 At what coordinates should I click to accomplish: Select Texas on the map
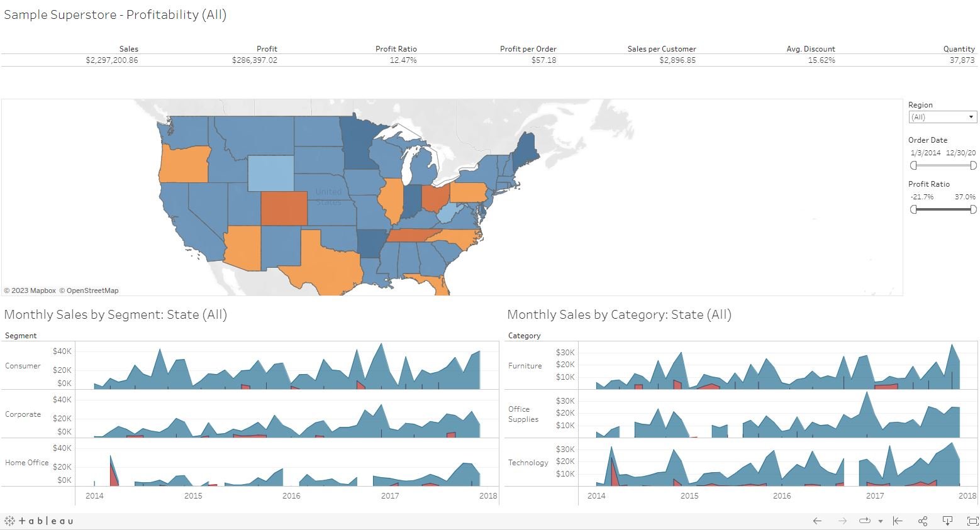327,264
